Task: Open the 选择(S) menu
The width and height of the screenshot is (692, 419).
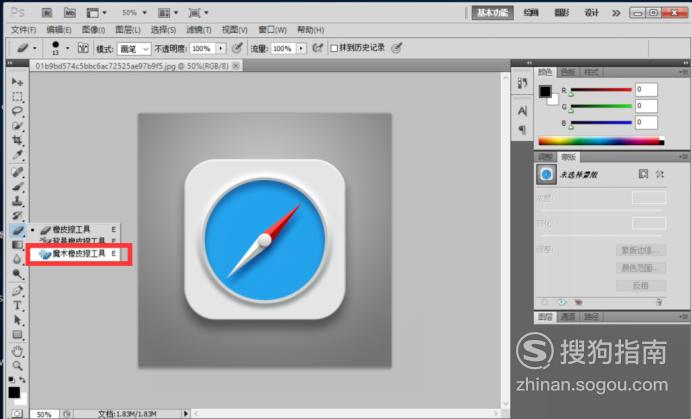Action: (163, 30)
